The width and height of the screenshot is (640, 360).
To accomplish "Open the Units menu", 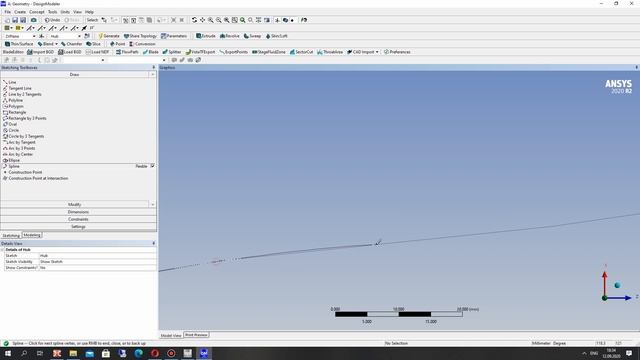I will pyautogui.click(x=65, y=12).
